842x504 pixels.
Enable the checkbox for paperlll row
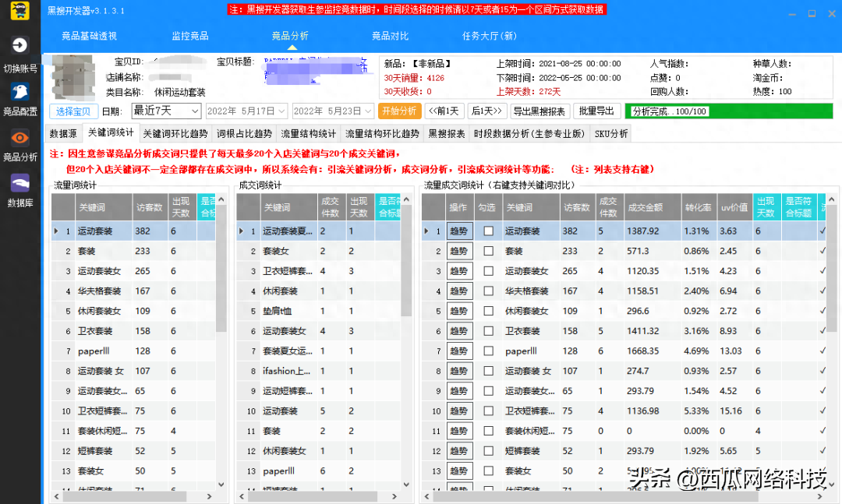488,351
